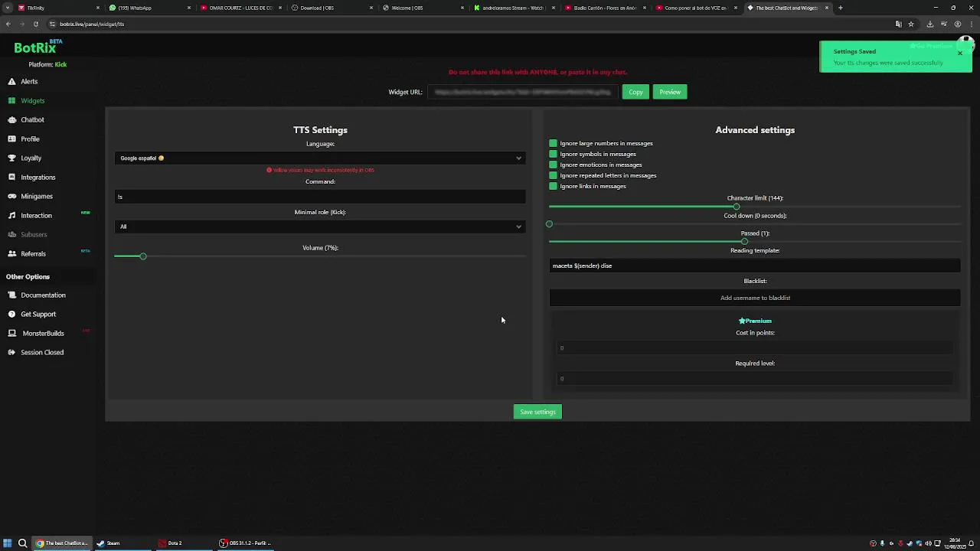The width and height of the screenshot is (980, 551).
Task: Click the BotRix logo
Action: click(x=36, y=47)
